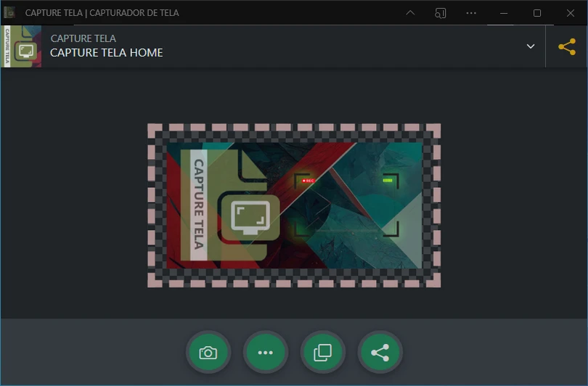
Task: Click the camera capture button
Action: pyautogui.click(x=208, y=353)
